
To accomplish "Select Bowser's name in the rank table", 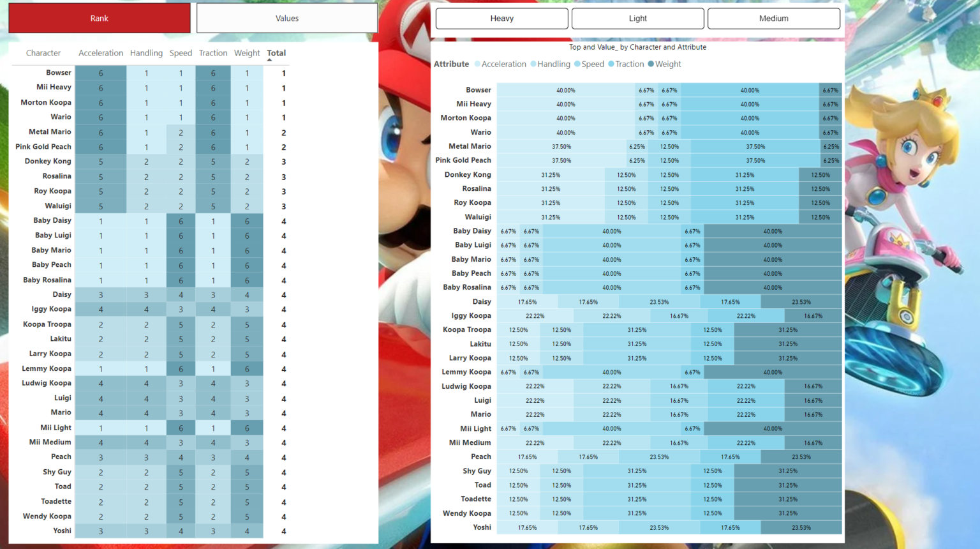I will click(59, 73).
